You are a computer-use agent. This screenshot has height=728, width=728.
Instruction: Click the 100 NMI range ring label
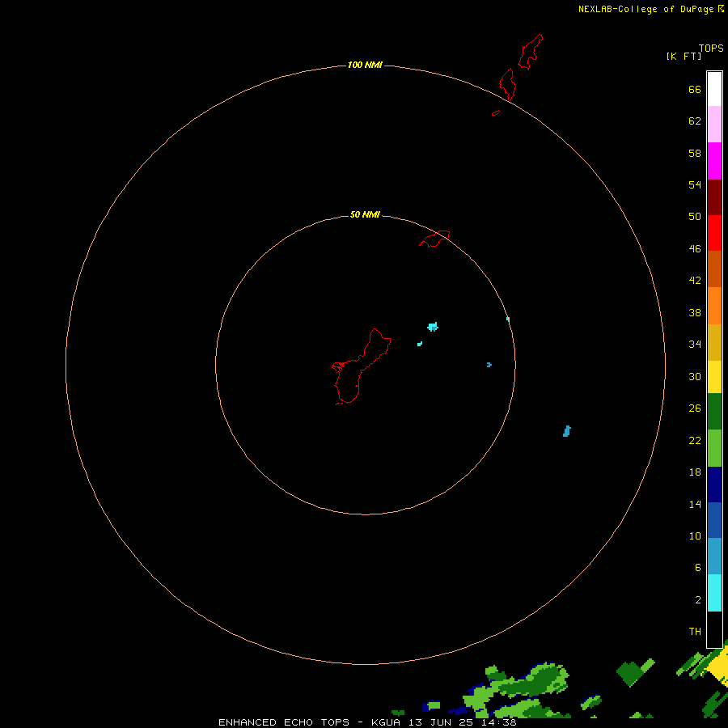tap(365, 65)
